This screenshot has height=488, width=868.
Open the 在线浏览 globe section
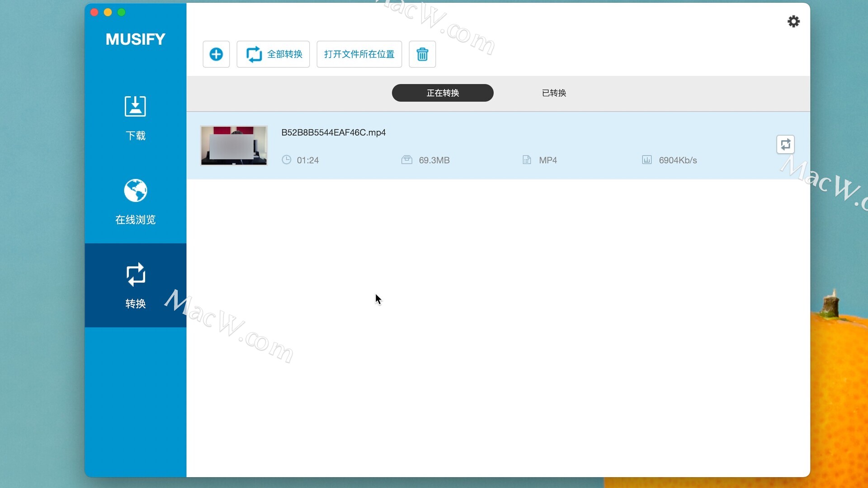click(135, 202)
